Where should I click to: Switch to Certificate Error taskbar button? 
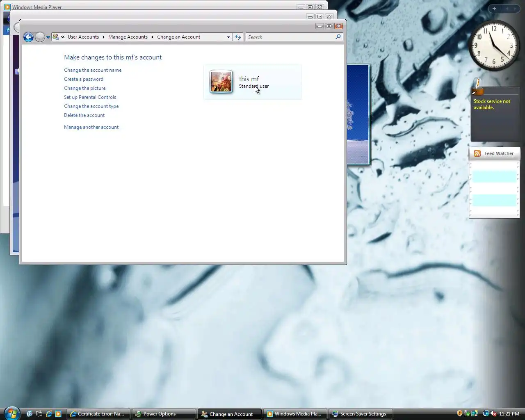coord(98,414)
